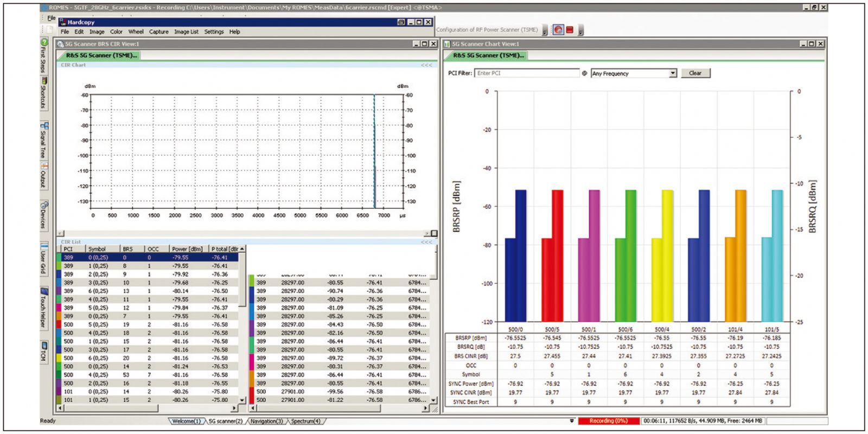
Task: Click the red square stop recording icon
Action: tap(570, 30)
